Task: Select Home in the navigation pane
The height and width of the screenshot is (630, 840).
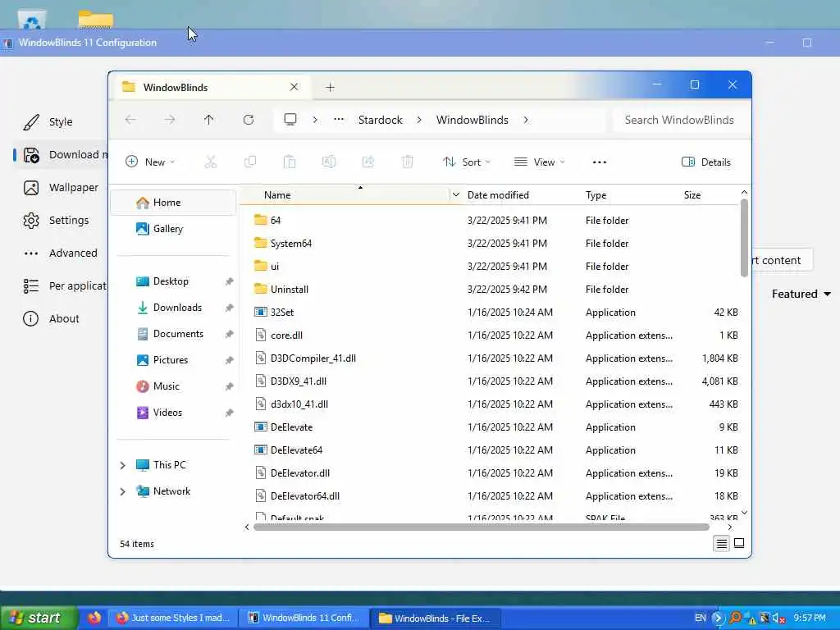Action: click(x=172, y=203)
